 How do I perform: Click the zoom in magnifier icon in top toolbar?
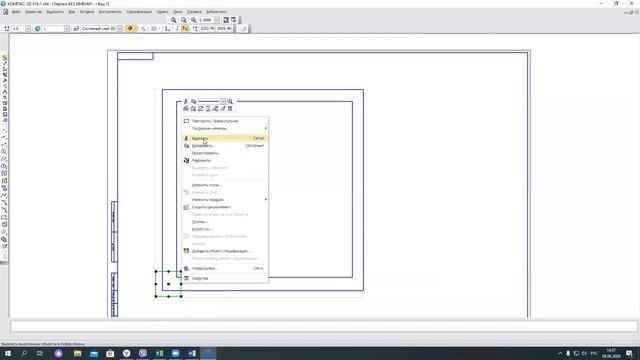(x=173, y=20)
